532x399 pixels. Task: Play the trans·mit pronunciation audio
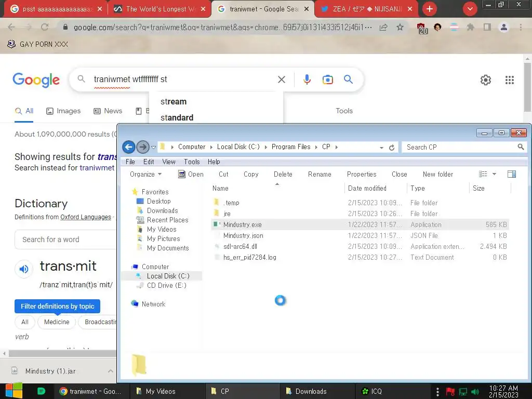24,269
